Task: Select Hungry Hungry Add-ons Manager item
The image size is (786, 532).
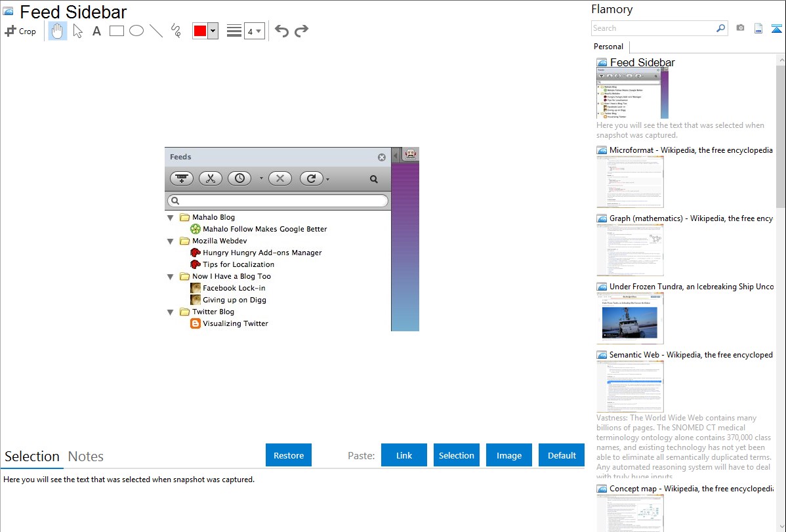Action: tap(256, 253)
